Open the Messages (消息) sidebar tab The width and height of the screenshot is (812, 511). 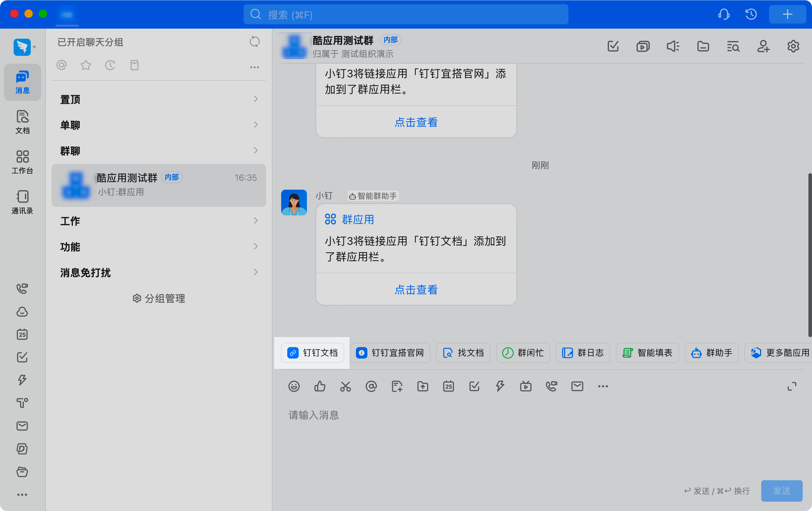(x=22, y=82)
